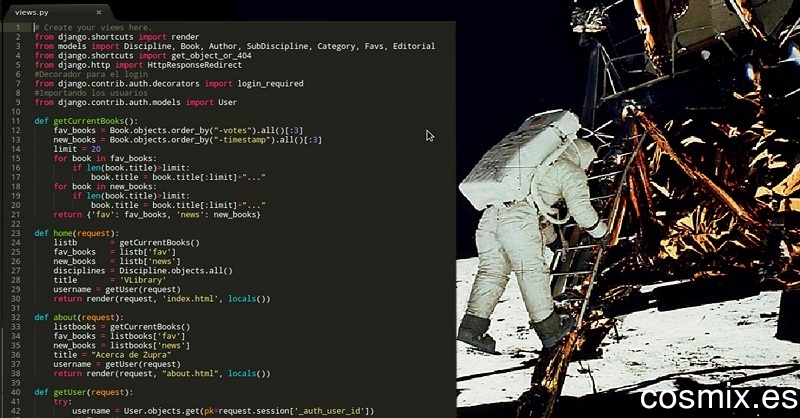
Task: Click the '# Create your views here.' comment line
Action: [x=93, y=28]
